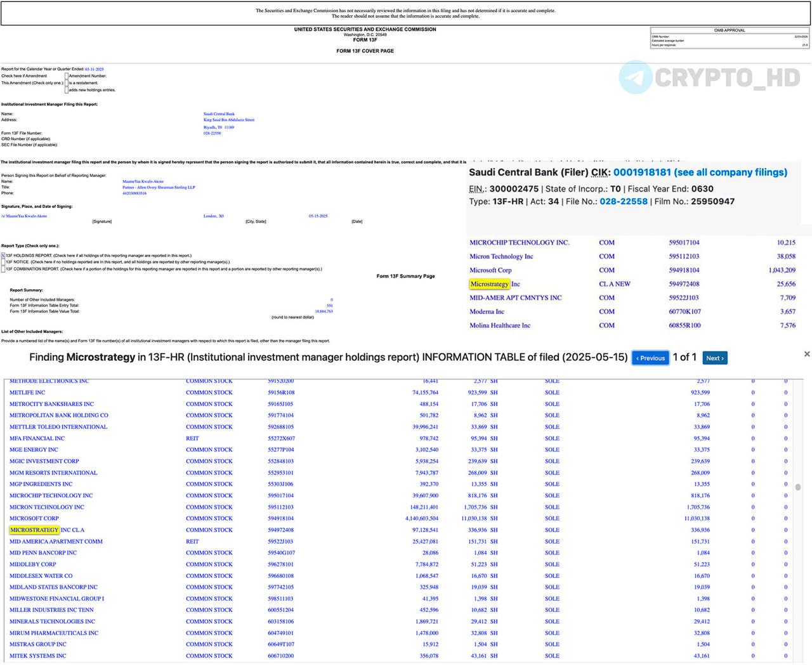Click King Saud Bin Abdulaziz Street address

click(x=229, y=120)
